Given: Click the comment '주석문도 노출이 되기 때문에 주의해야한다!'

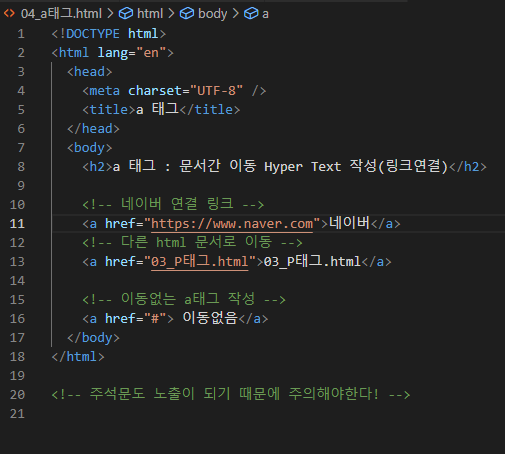Looking at the screenshot, I should (234, 394).
